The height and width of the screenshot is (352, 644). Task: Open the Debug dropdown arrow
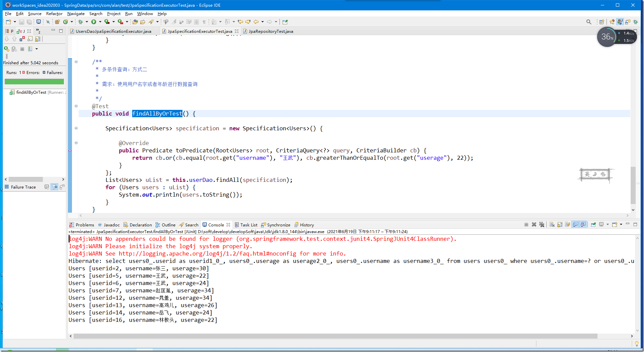click(87, 22)
